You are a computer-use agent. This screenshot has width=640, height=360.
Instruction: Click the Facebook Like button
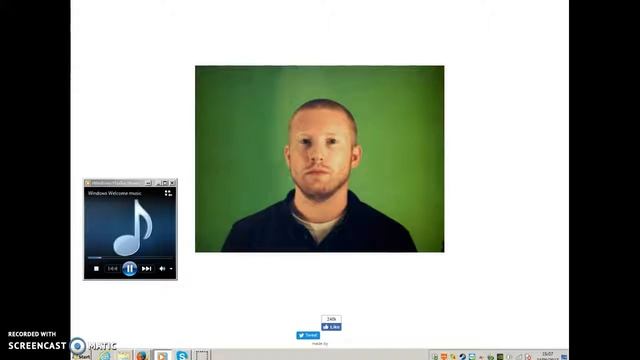(x=331, y=327)
